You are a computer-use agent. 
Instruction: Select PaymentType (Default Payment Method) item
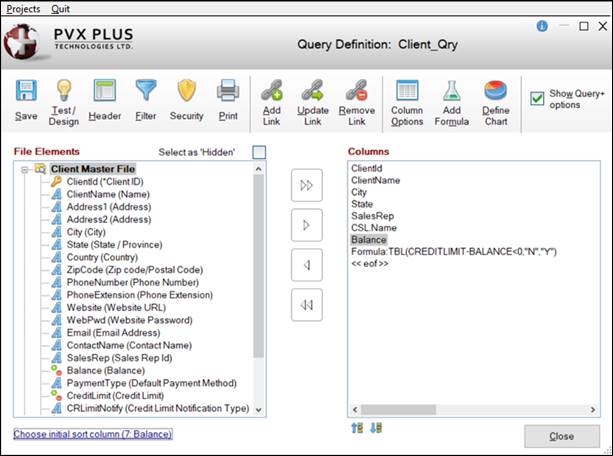[x=151, y=383]
